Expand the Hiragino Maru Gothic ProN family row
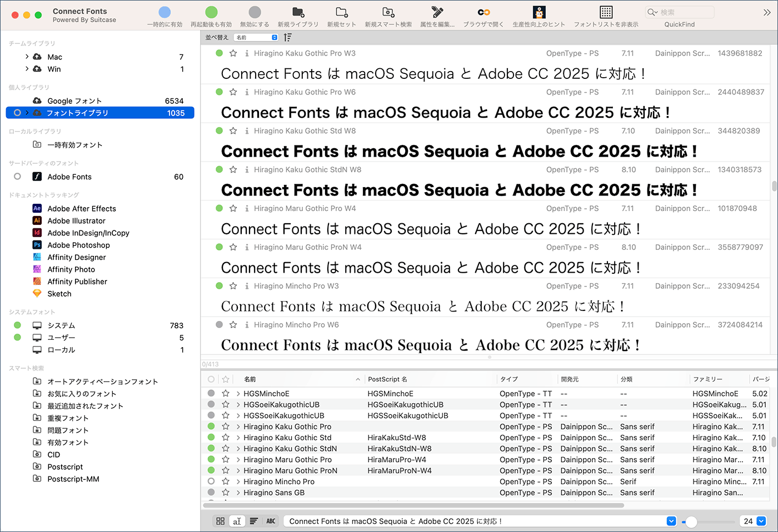Viewport: 778px width, 532px height. pos(238,470)
